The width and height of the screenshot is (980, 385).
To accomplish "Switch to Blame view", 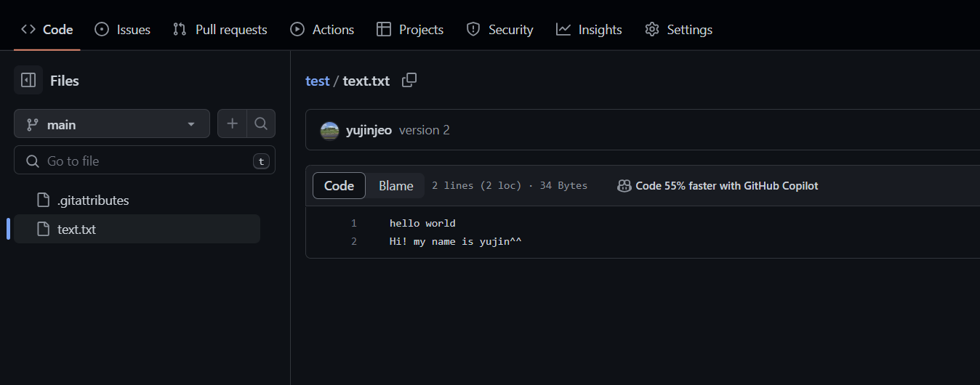I will click(395, 186).
